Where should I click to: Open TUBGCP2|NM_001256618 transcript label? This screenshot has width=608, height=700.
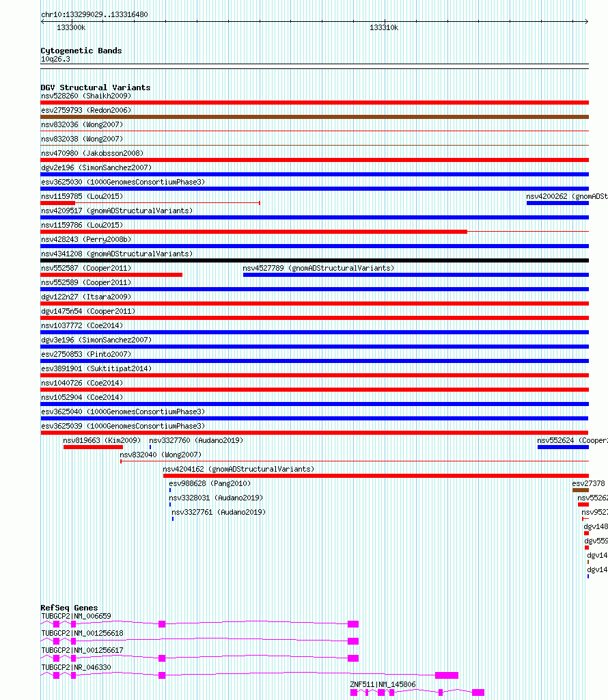(x=82, y=633)
